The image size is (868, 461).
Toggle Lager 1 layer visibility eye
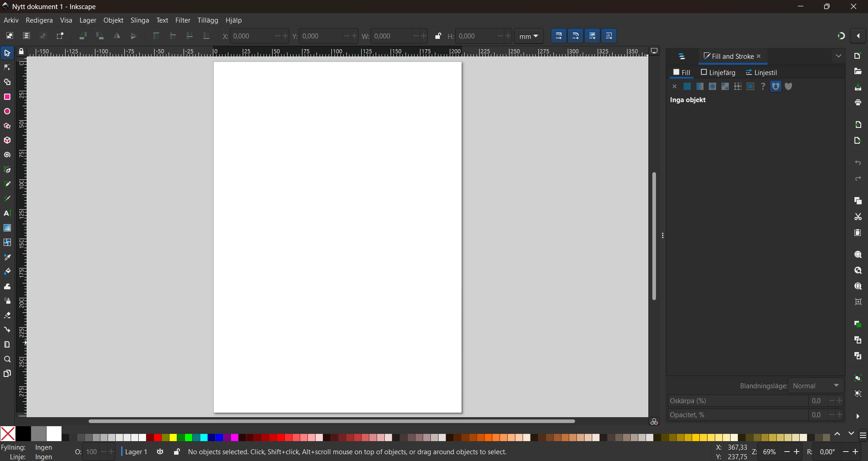pos(160,452)
